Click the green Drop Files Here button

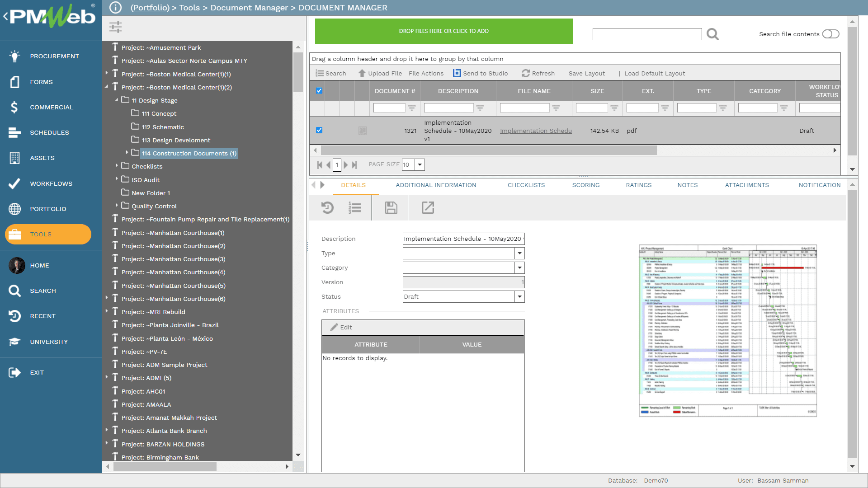tap(444, 31)
